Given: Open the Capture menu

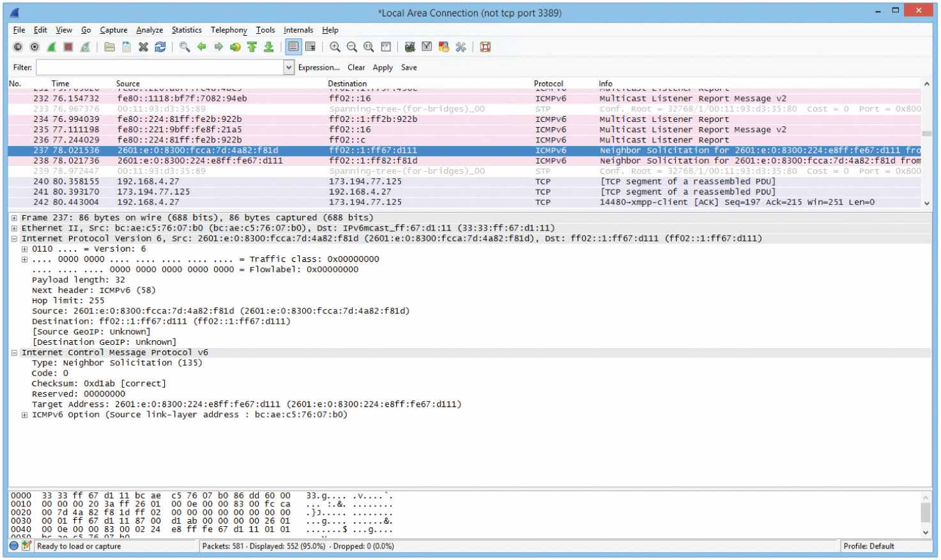Looking at the screenshot, I should tap(114, 30).
